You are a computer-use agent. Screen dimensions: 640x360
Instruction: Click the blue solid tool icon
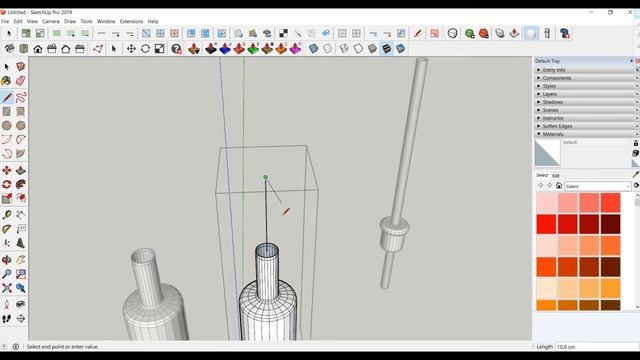point(225,49)
